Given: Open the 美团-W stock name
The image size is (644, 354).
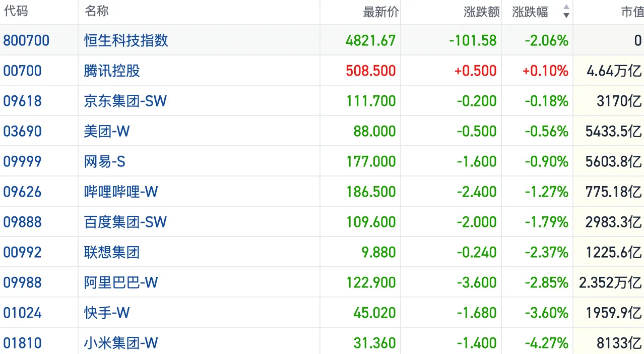Looking at the screenshot, I should [x=107, y=131].
